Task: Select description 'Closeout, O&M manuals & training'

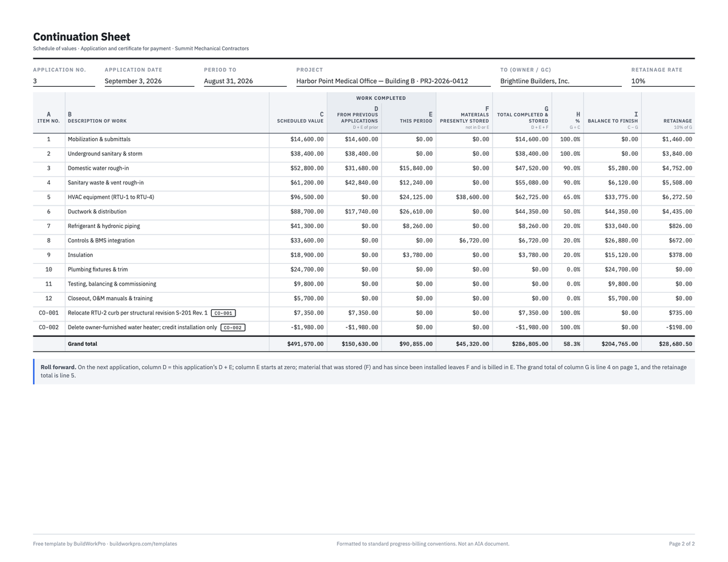Action: 110,298
